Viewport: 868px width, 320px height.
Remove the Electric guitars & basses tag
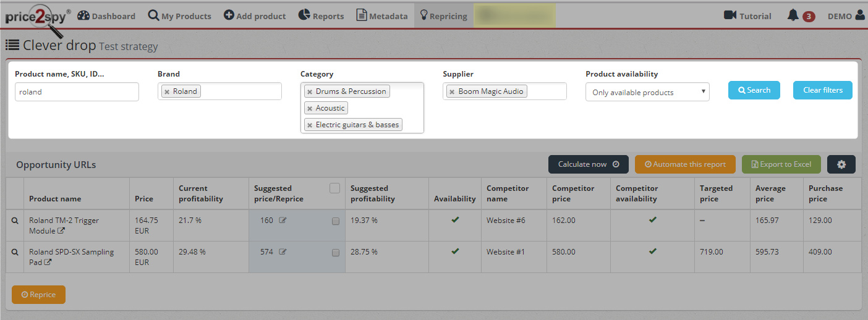pyautogui.click(x=310, y=125)
